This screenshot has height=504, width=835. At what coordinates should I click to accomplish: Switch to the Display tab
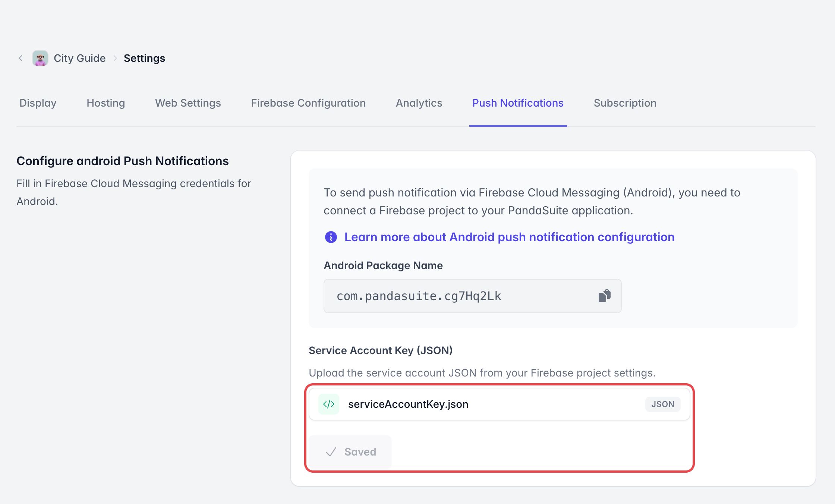(38, 103)
